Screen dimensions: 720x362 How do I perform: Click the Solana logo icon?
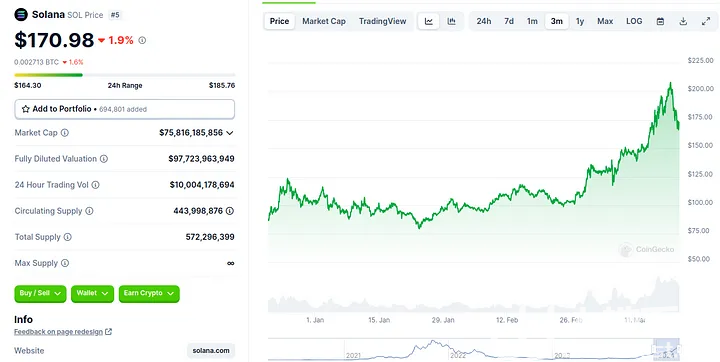(21, 15)
